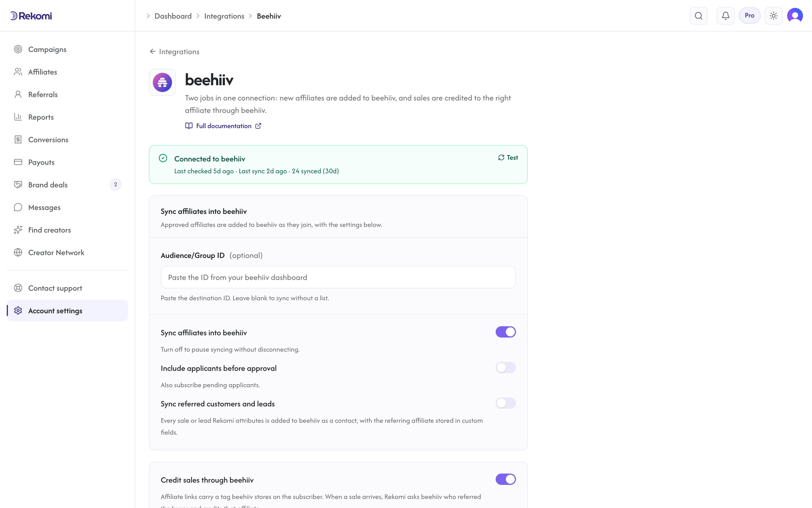Image resolution: width=812 pixels, height=508 pixels.
Task: Click the Connected to beehiiv check icon
Action: coord(163,158)
